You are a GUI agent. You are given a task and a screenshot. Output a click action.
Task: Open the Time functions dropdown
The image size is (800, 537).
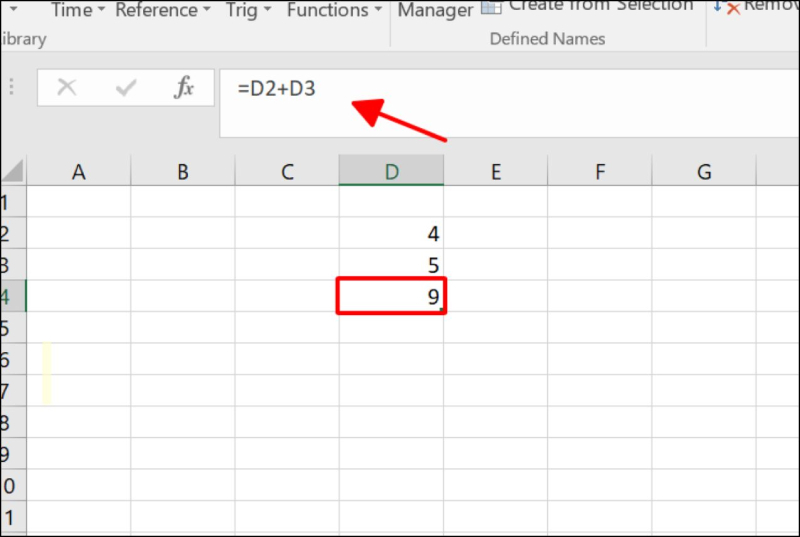[x=78, y=10]
